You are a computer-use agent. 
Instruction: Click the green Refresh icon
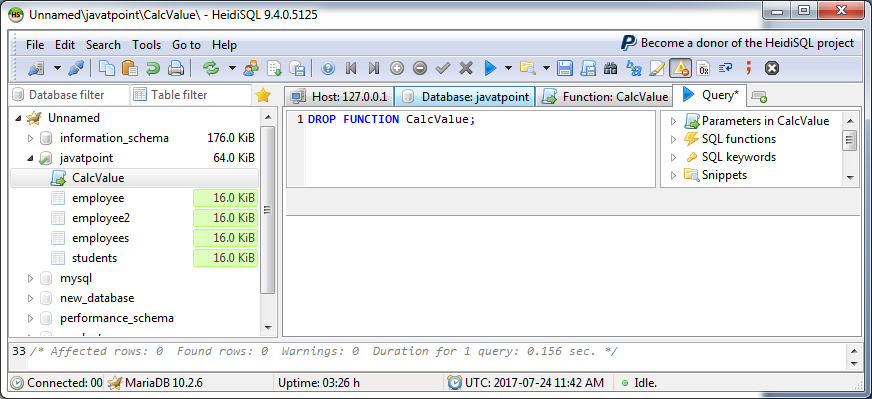(x=211, y=68)
